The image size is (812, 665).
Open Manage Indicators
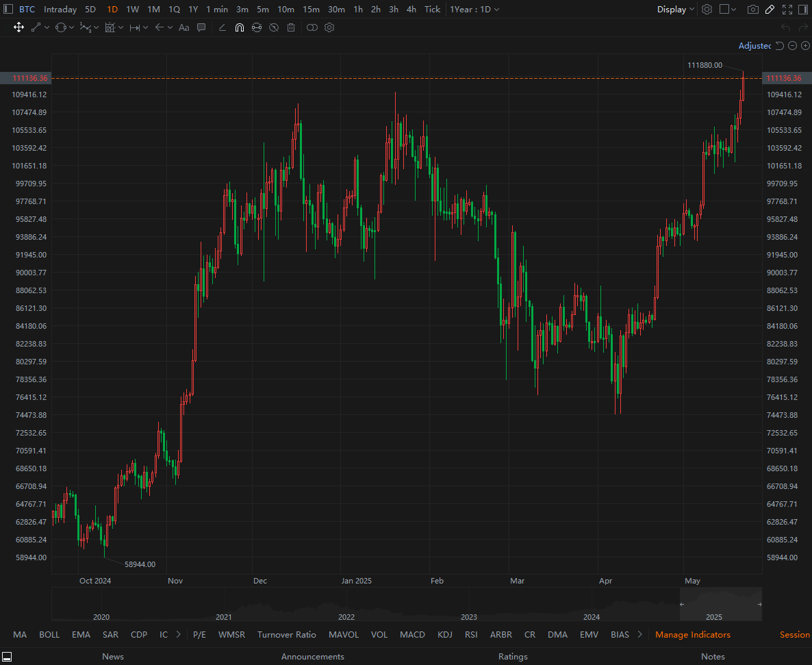pos(693,634)
